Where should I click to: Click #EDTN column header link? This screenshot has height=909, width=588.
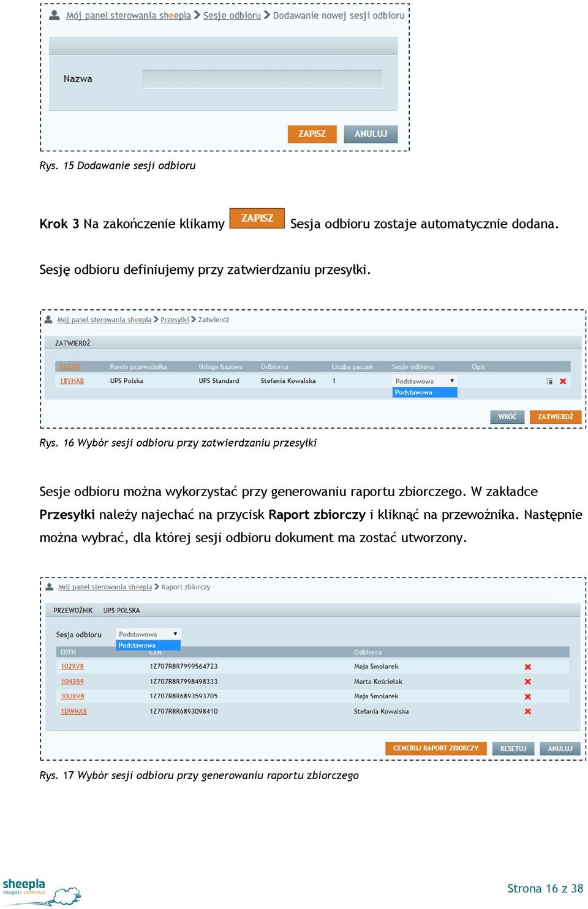pos(69,366)
